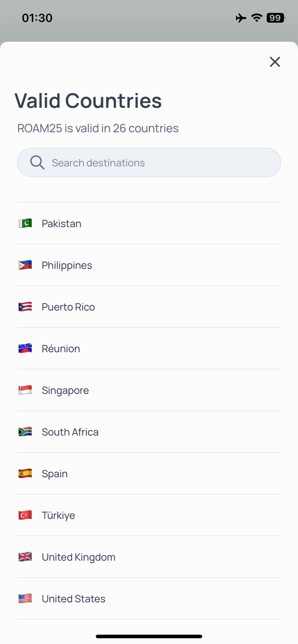The height and width of the screenshot is (644, 298).
Task: Tap the Réunion flag icon
Action: [x=25, y=348]
